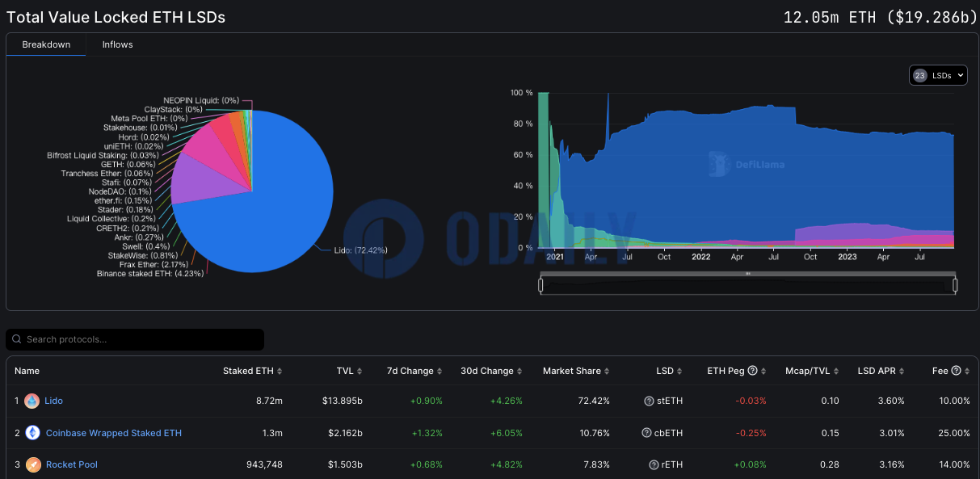Click the magnifier icon in the search box
The height and width of the screenshot is (479, 980).
tap(17, 339)
